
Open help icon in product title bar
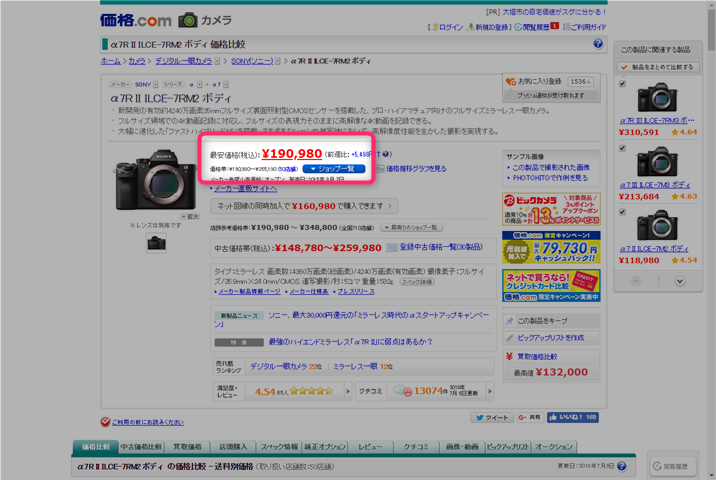(598, 43)
